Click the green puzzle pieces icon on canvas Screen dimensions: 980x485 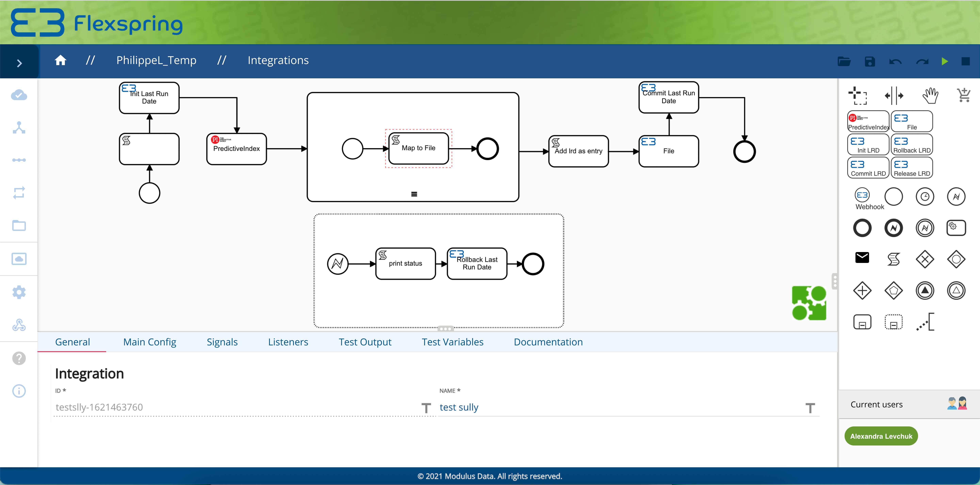pos(809,303)
